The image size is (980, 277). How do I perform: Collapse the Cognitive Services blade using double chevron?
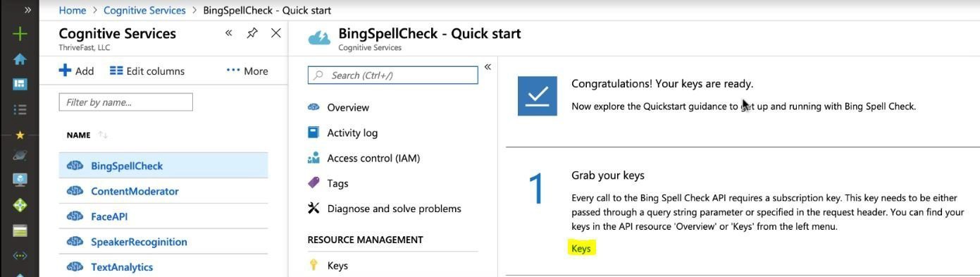click(229, 33)
